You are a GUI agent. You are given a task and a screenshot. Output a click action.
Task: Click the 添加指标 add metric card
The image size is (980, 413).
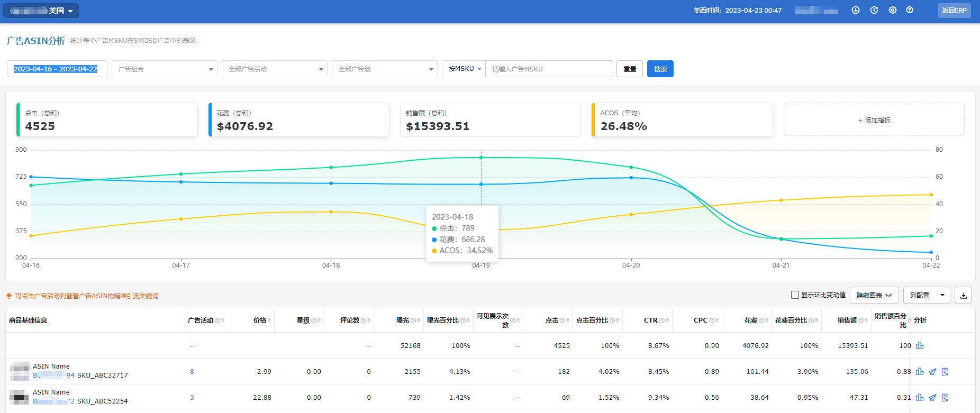click(874, 120)
